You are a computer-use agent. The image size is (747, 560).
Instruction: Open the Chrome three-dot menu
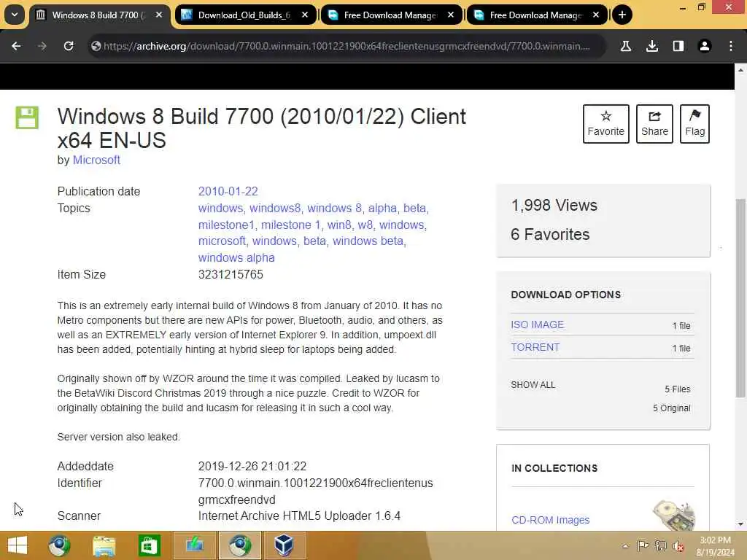(x=731, y=46)
